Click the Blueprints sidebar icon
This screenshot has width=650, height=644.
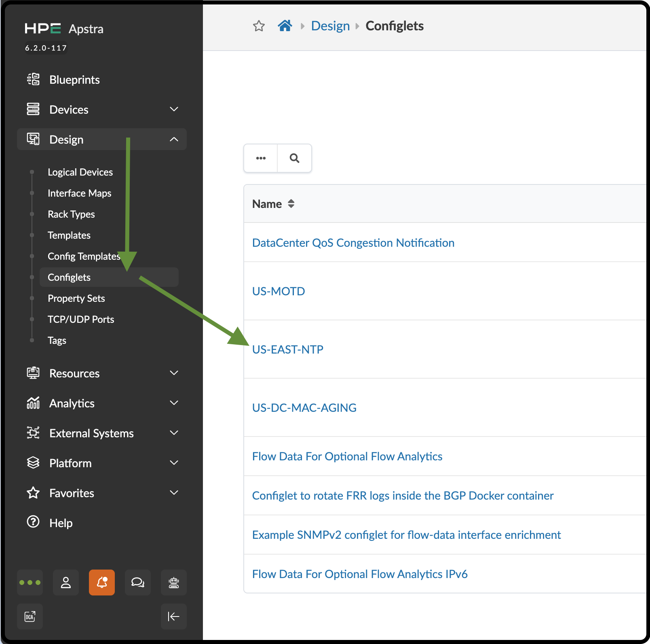click(33, 79)
